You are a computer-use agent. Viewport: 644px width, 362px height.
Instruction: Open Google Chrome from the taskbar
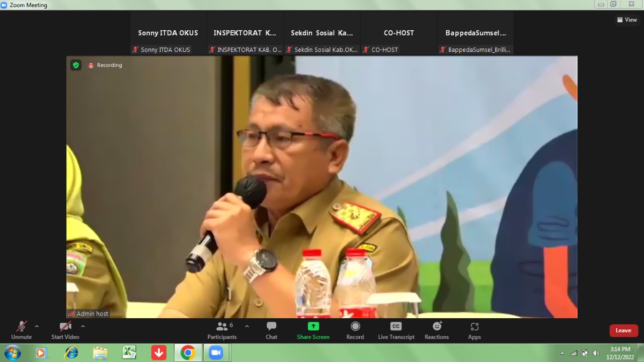(188, 353)
